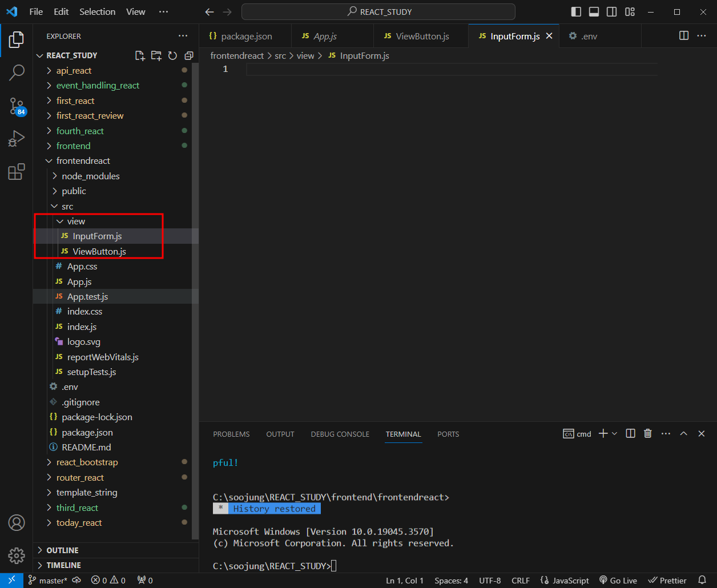This screenshot has width=717, height=588.
Task: Go forward using navigation arrow
Action: 227,12
